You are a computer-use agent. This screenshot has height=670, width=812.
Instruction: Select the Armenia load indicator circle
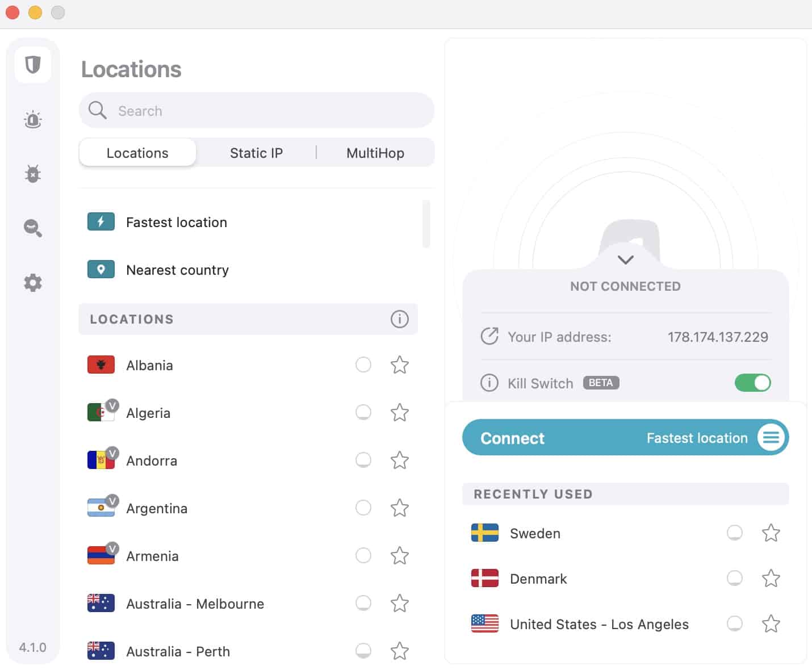coord(363,555)
